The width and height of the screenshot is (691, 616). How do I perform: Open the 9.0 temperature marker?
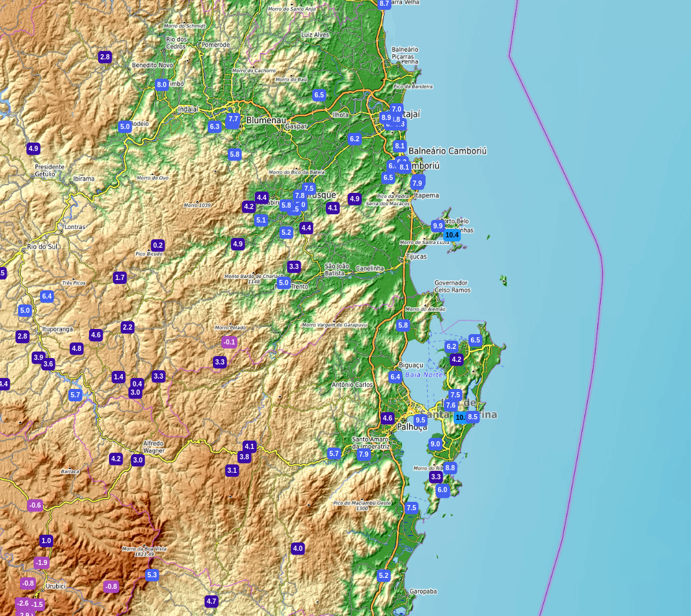436,444
